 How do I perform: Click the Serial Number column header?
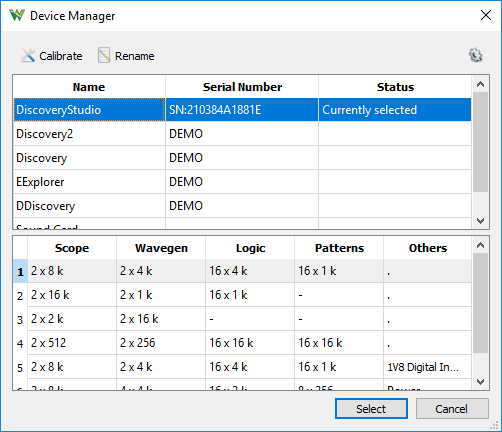(x=242, y=87)
